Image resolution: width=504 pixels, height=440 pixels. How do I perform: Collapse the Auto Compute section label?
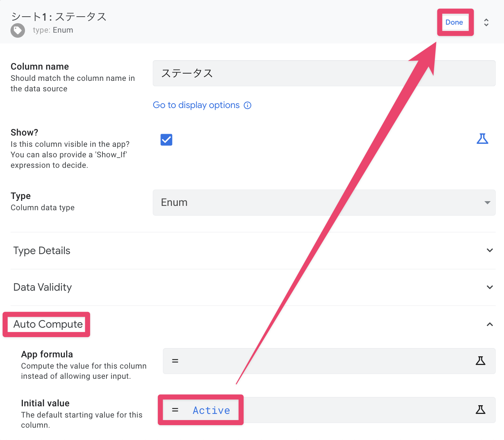pyautogui.click(x=48, y=324)
